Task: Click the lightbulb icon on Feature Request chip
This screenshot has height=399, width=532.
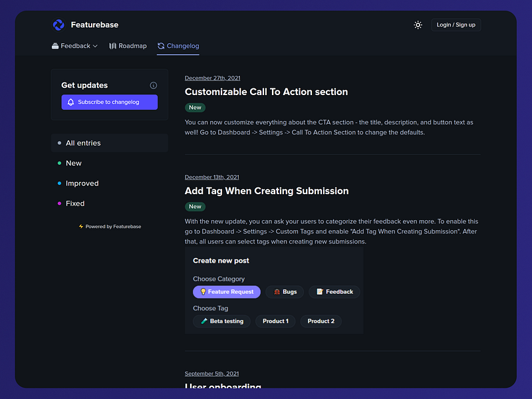Action: pyautogui.click(x=204, y=291)
